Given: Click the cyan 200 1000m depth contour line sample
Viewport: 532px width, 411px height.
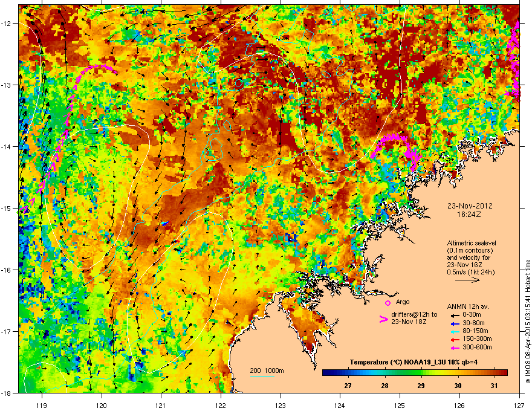Looking at the screenshot, I should [x=262, y=376].
